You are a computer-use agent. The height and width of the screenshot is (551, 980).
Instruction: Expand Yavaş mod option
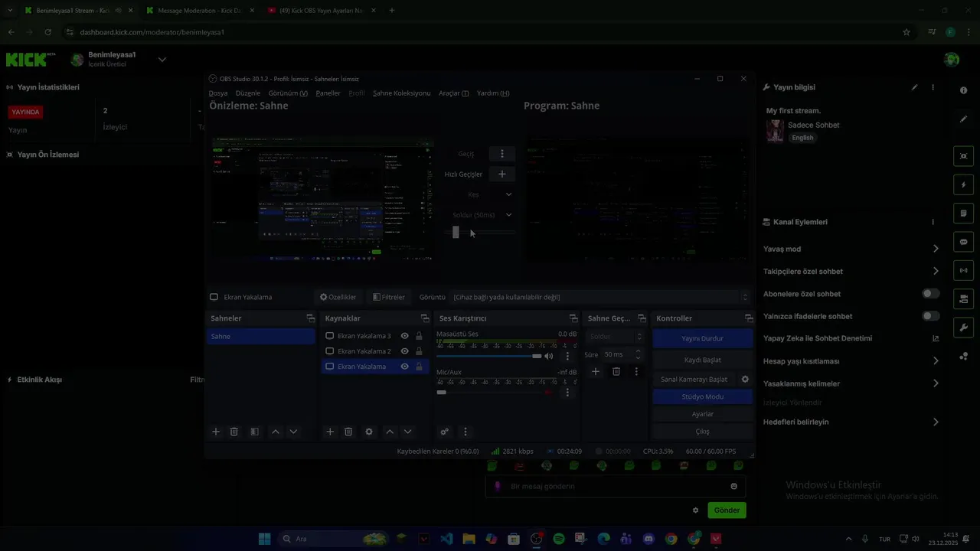(x=936, y=249)
